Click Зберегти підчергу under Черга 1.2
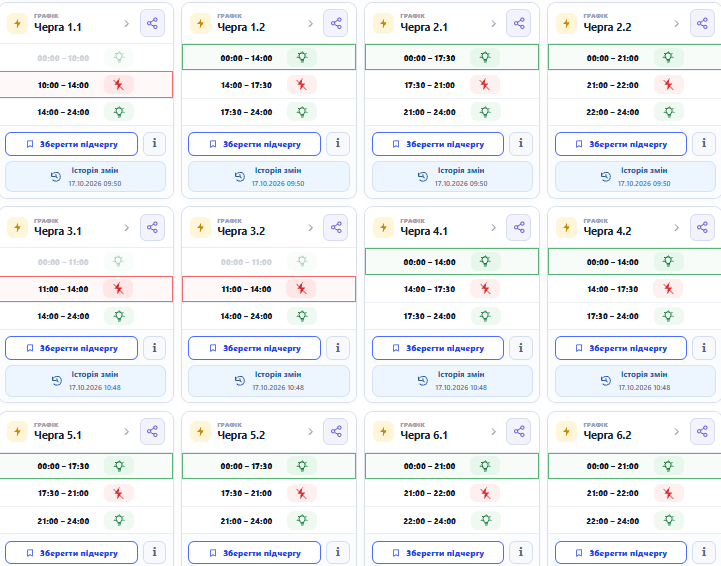 click(x=254, y=144)
